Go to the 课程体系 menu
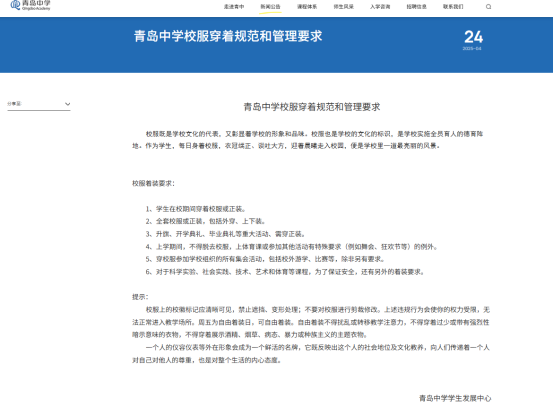 (x=307, y=7)
